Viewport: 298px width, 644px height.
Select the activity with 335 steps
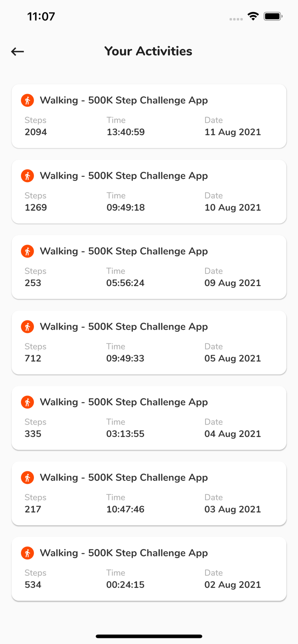point(149,418)
